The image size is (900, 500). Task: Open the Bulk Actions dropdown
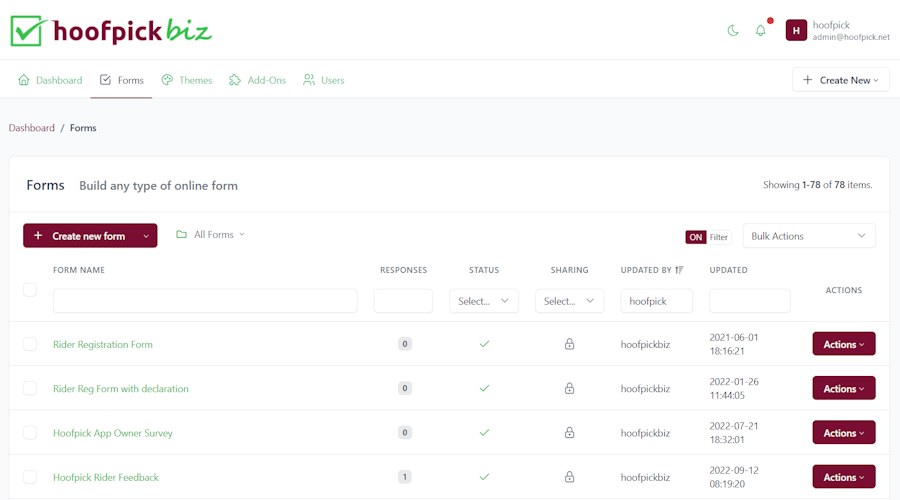point(808,236)
